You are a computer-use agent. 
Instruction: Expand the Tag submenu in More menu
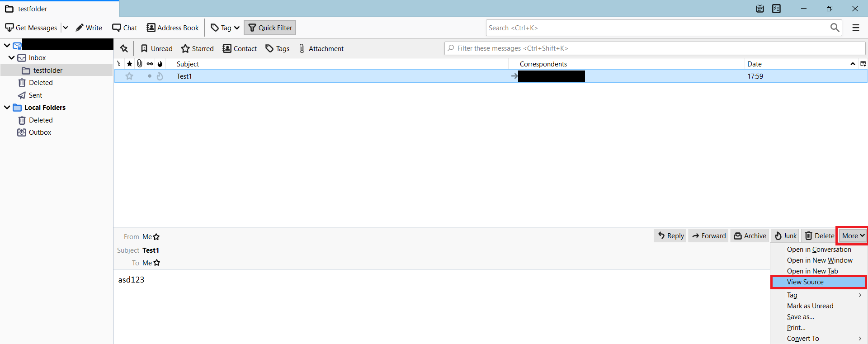[x=819, y=295]
